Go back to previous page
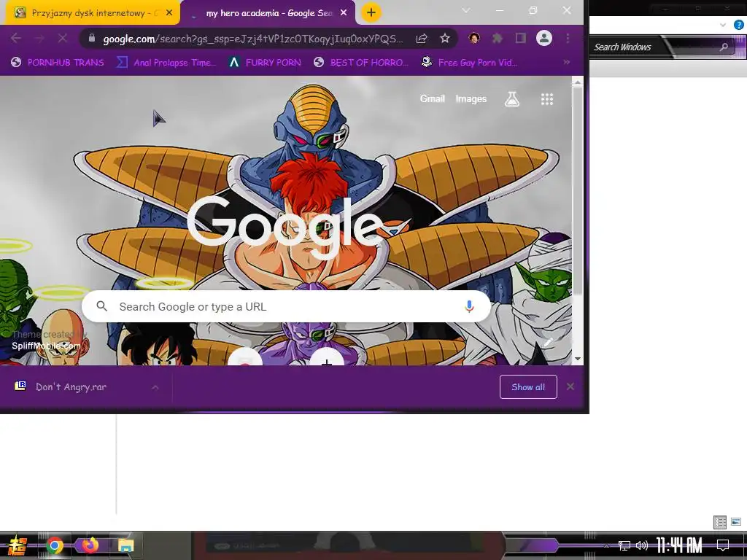The image size is (747, 560). tap(16, 38)
